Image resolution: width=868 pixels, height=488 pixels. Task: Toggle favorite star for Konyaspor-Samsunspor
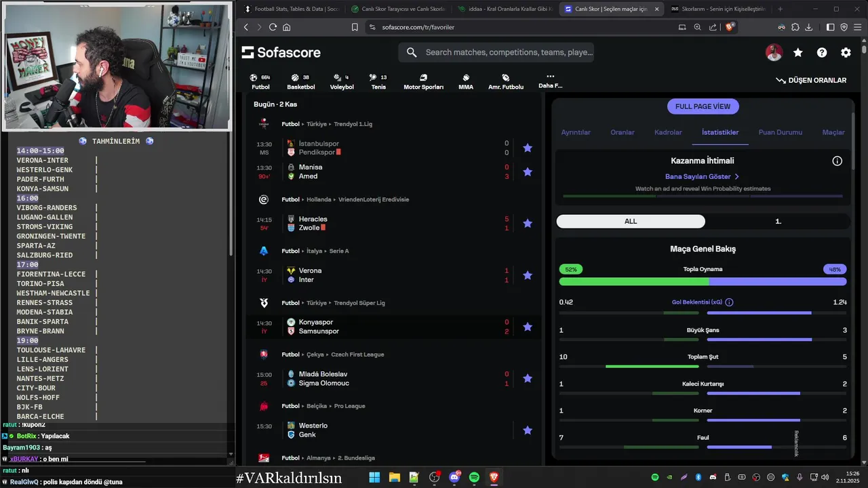coord(528,327)
